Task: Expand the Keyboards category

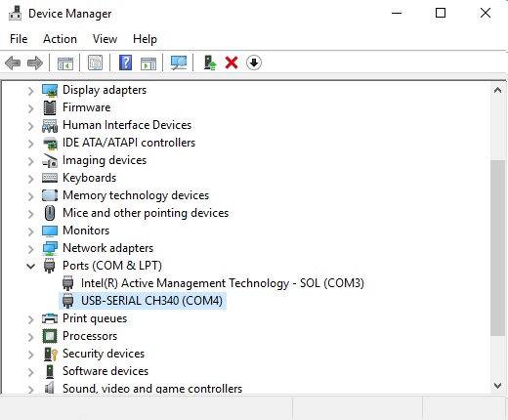Action: pyautogui.click(x=30, y=179)
